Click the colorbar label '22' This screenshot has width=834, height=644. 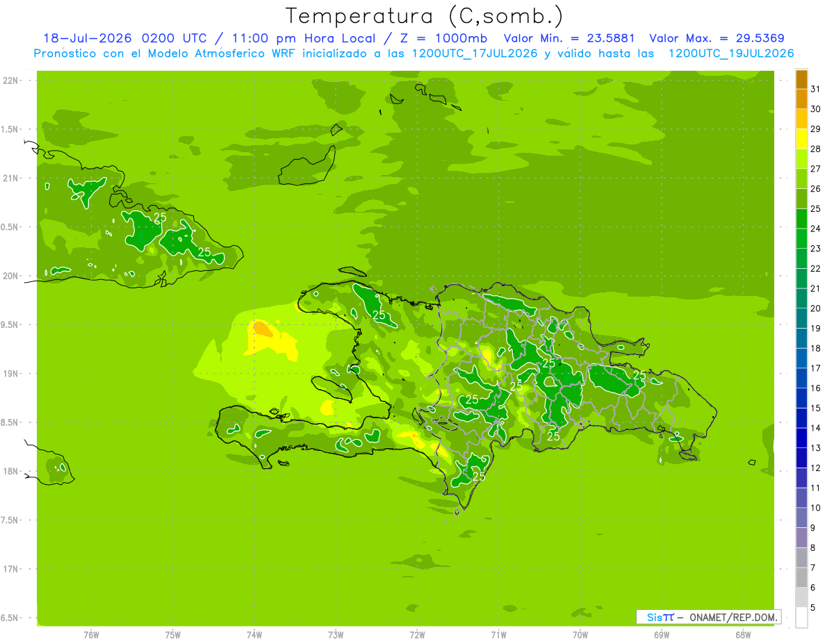(x=816, y=268)
